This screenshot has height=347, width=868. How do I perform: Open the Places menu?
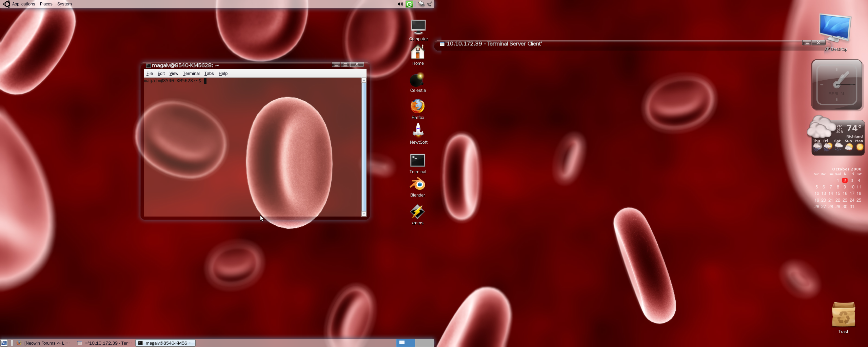click(46, 4)
